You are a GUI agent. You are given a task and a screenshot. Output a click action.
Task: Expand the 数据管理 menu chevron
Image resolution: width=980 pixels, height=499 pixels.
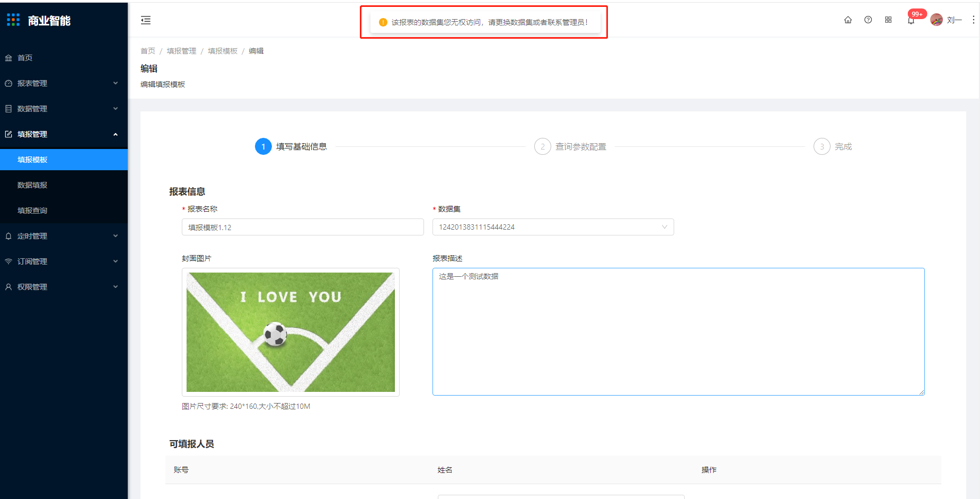tap(116, 109)
